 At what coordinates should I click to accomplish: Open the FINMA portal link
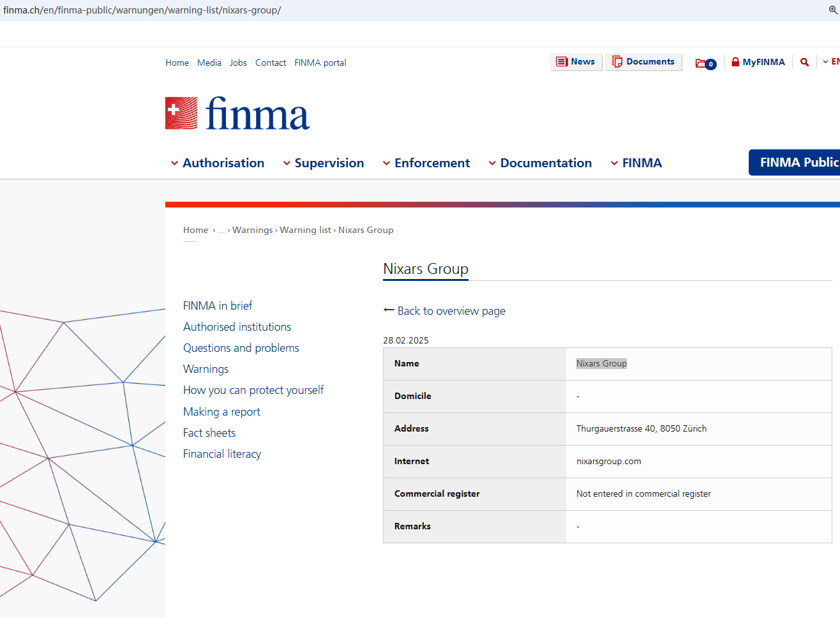point(320,63)
